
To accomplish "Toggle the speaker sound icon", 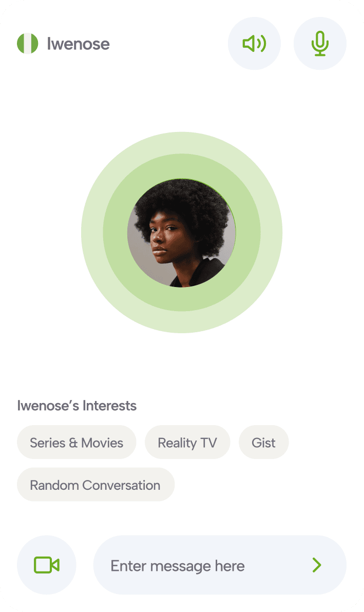I will [x=254, y=43].
